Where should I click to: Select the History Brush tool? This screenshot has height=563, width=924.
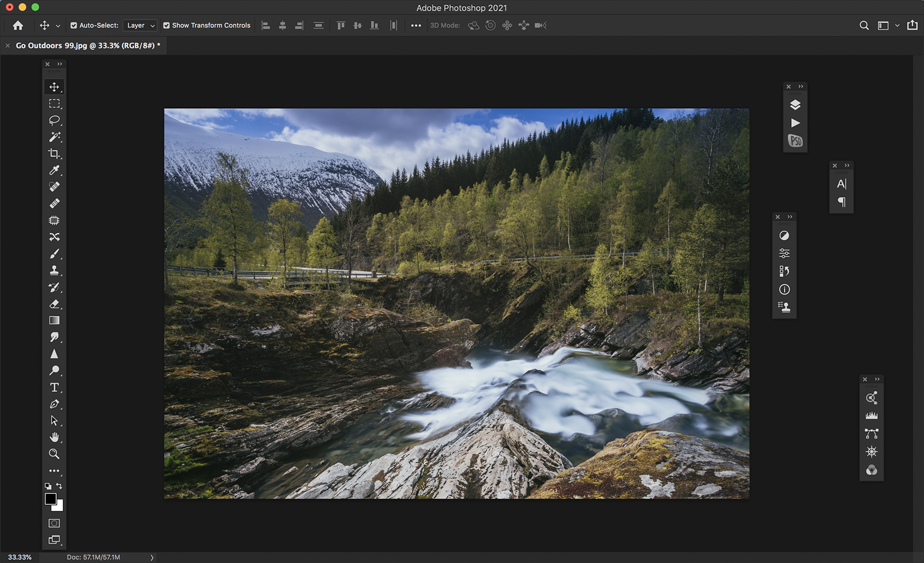click(x=54, y=287)
